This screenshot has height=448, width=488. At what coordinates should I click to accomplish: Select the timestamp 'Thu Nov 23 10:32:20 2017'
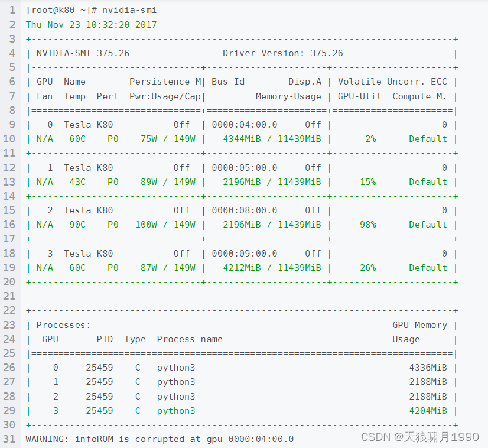click(x=91, y=25)
